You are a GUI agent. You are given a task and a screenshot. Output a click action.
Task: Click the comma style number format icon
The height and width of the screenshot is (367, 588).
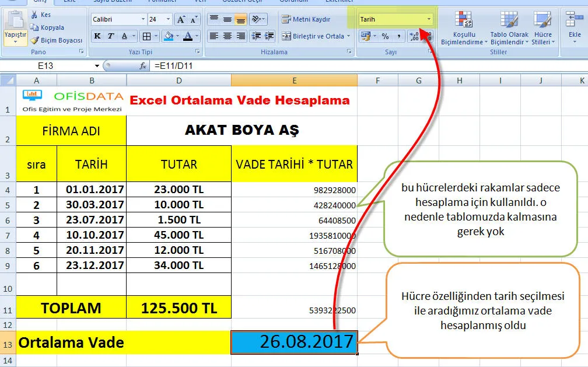click(399, 36)
